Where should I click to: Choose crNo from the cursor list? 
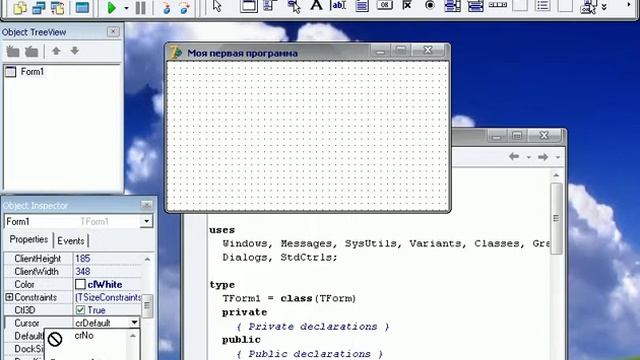pyautogui.click(x=84, y=336)
